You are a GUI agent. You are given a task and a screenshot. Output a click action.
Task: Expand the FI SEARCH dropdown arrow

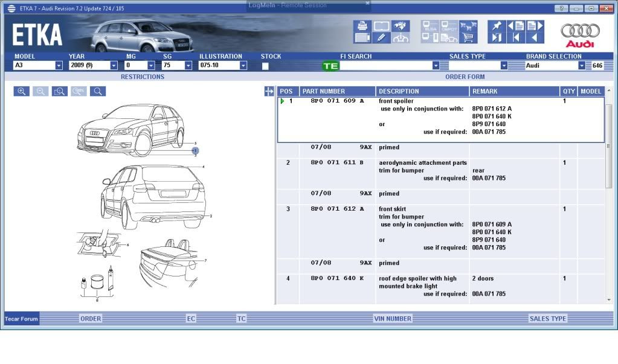(x=436, y=65)
